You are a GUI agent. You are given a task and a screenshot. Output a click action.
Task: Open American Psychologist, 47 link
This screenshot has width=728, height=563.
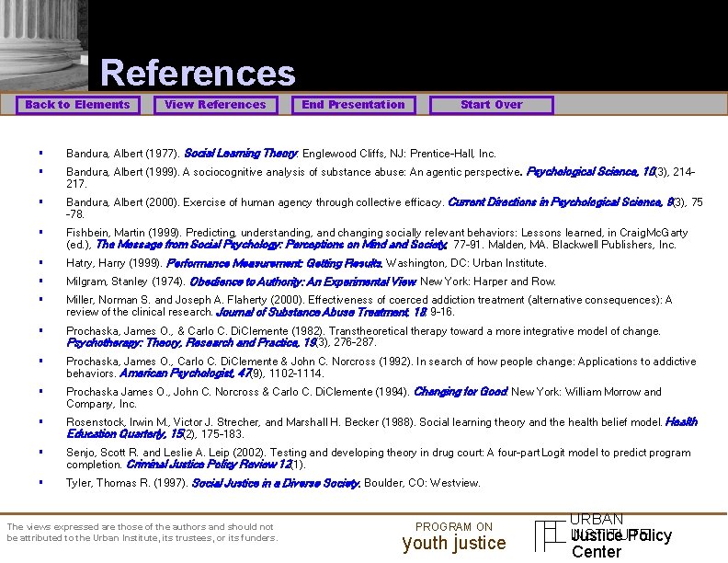coord(186,373)
